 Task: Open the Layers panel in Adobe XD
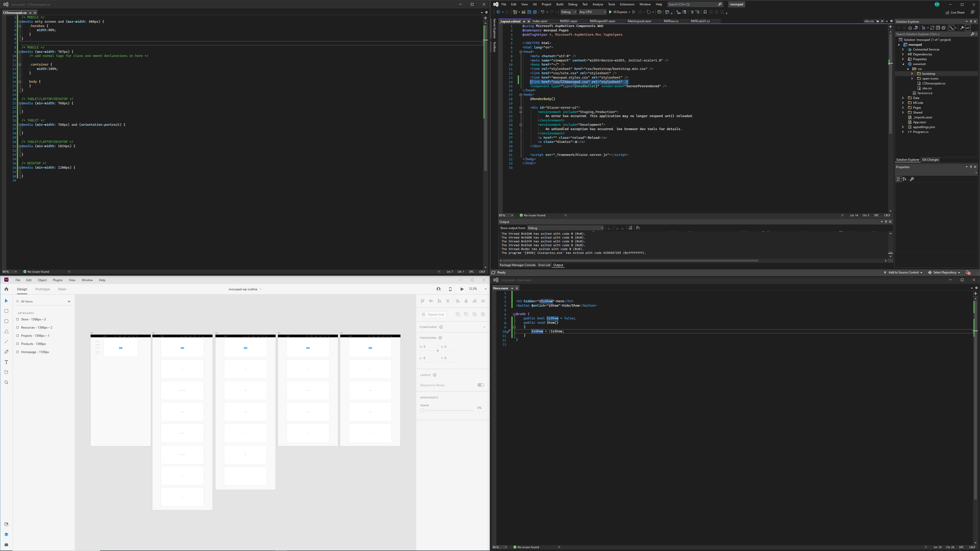point(6,534)
